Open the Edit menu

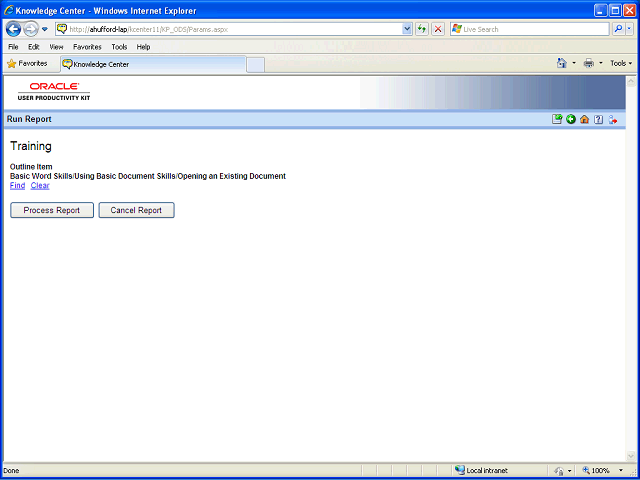[33, 47]
